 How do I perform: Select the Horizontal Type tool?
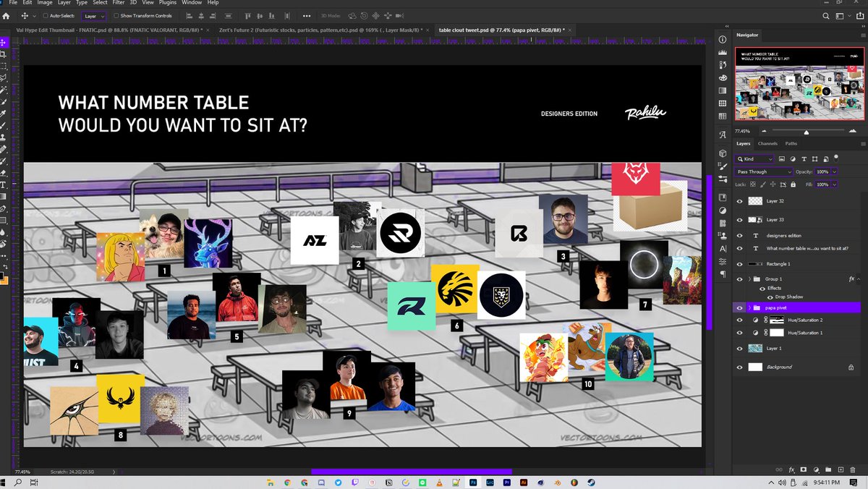point(4,184)
